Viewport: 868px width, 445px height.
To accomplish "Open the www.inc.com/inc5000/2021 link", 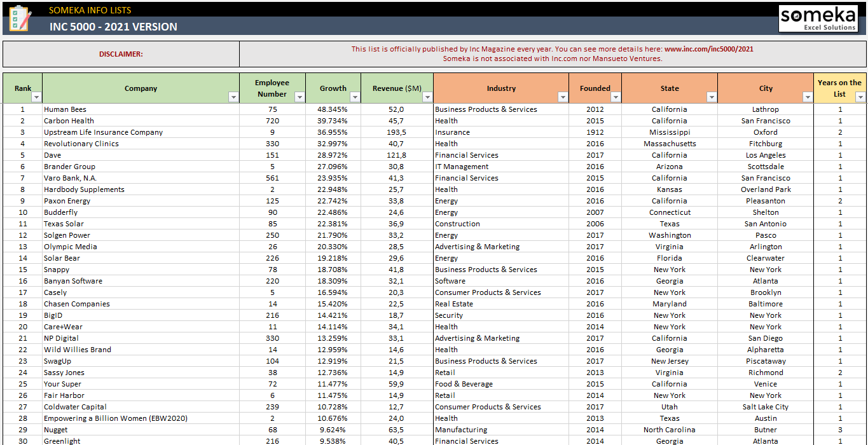I will point(709,49).
